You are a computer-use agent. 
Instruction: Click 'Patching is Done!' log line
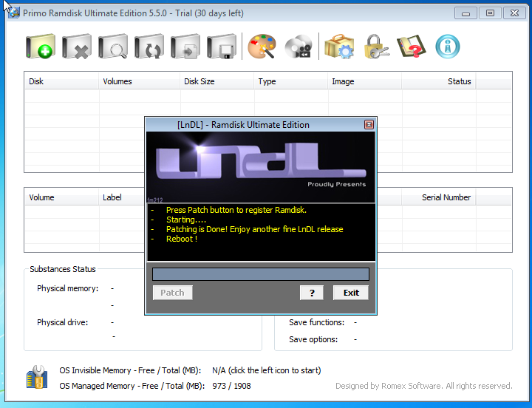tap(254, 229)
